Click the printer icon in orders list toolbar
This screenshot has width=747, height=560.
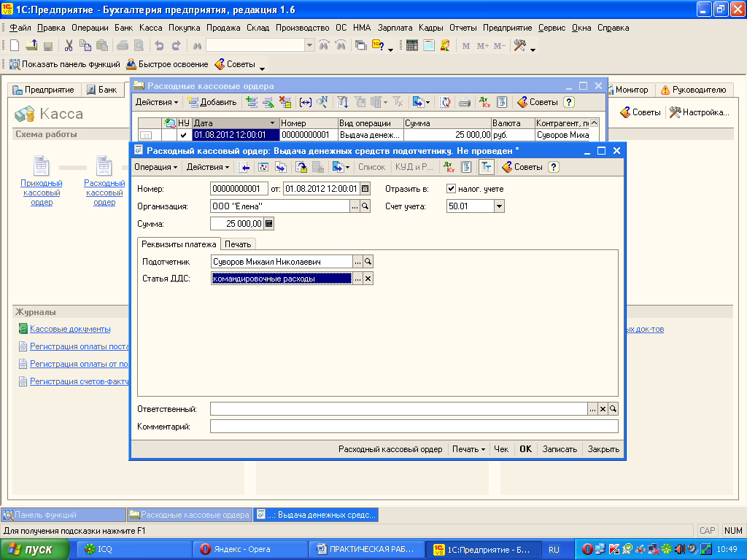[465, 102]
